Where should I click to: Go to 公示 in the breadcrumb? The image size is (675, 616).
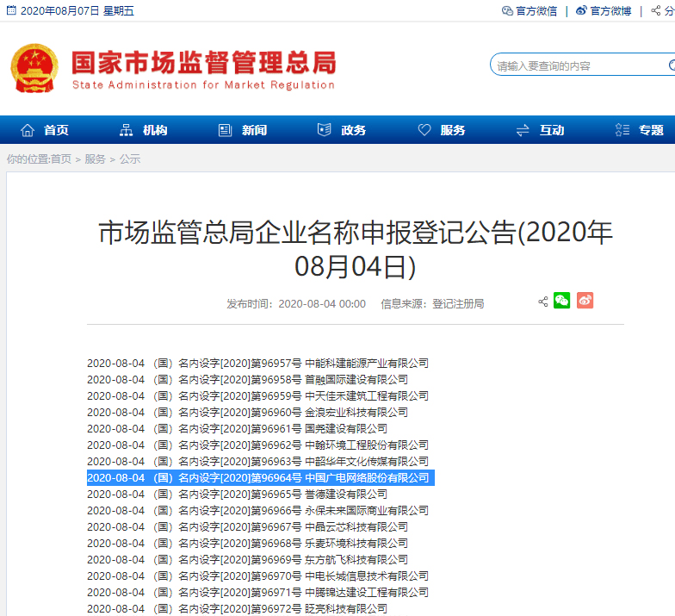pos(129,159)
